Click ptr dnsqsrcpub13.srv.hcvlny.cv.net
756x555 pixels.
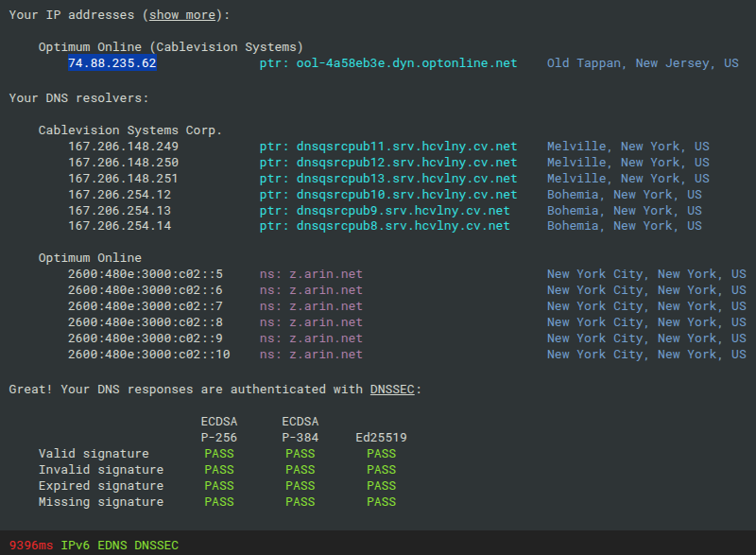pos(388,179)
